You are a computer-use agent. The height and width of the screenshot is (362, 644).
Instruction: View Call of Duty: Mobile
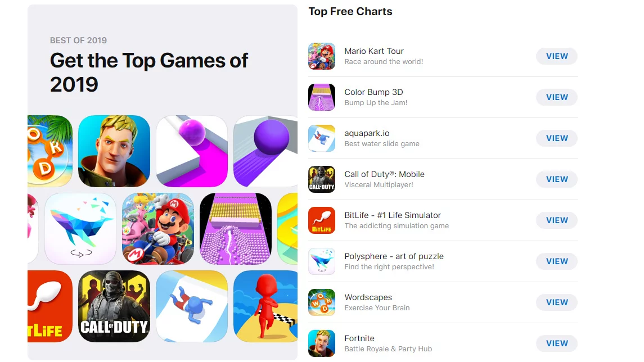click(556, 179)
